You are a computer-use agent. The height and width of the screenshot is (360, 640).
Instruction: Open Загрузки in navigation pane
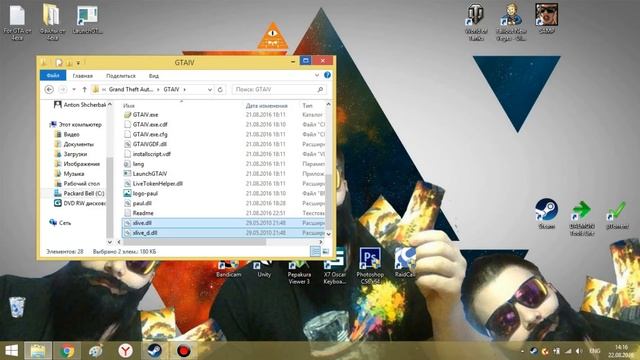(71, 154)
